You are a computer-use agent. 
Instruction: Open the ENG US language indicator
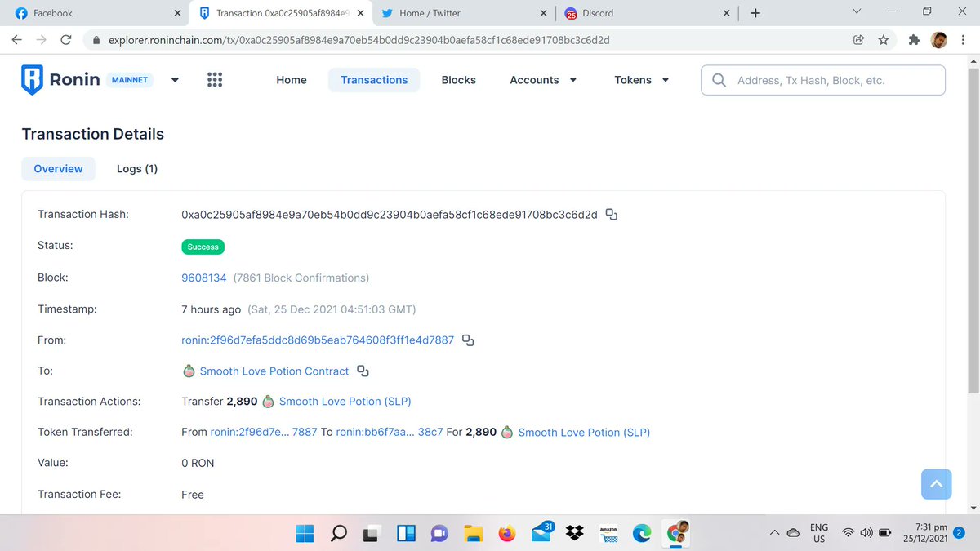[819, 534]
